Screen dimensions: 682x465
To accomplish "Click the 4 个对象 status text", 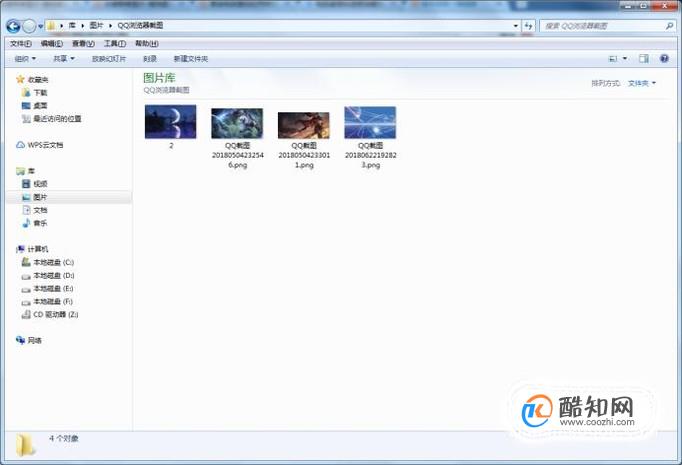I will pos(64,438).
